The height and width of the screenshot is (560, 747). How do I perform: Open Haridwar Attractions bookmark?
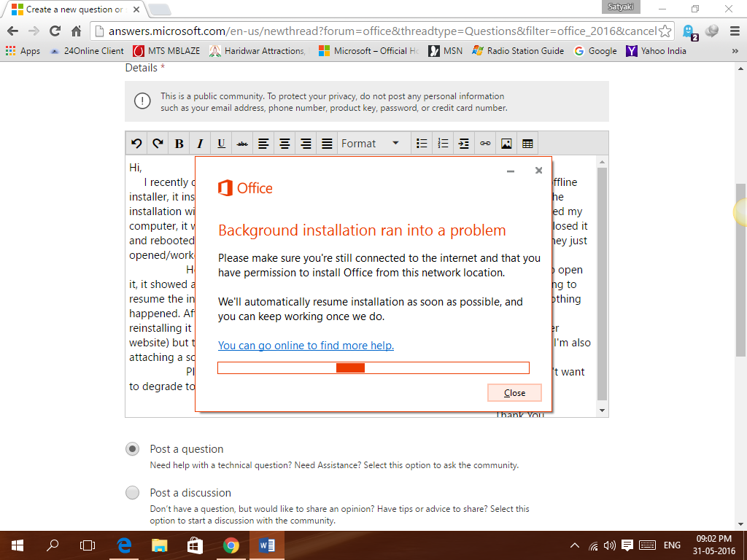coord(258,51)
